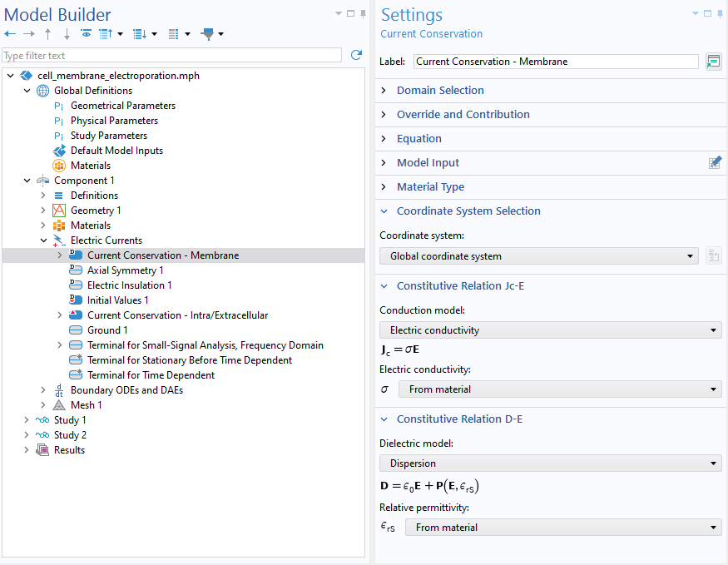
Task: Open the Dielectric model Dispersion dropdown
Action: click(x=550, y=463)
